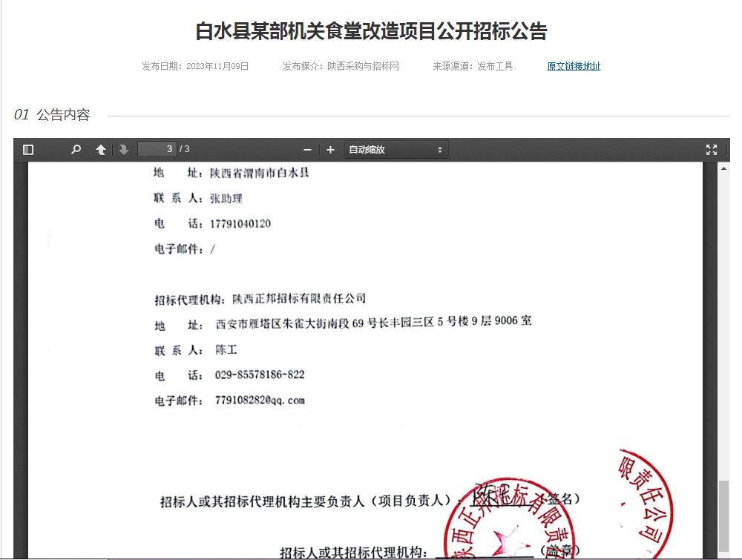Click the phone number 17791040120
Viewport: 742px width, 560px height.
240,224
